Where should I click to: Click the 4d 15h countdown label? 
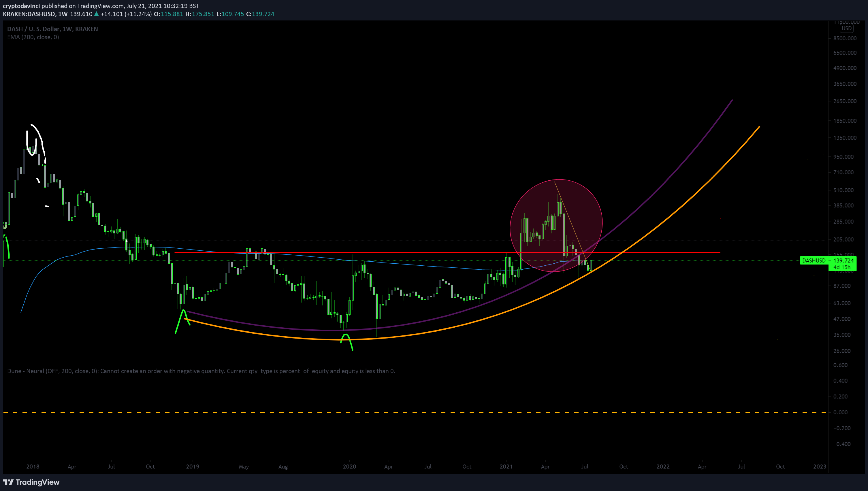pyautogui.click(x=842, y=267)
